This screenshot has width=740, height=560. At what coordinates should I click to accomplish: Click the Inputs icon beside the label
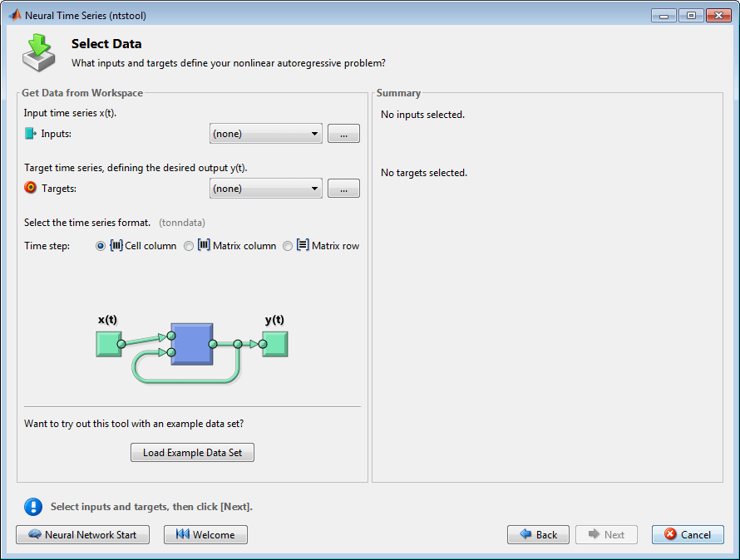point(31,133)
